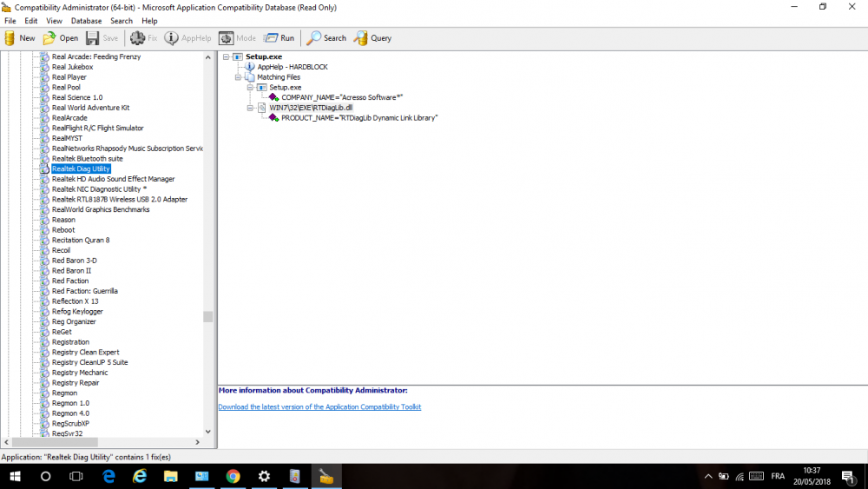Select Realtek Bluetooth suite in the list
The height and width of the screenshot is (489, 868).
87,159
